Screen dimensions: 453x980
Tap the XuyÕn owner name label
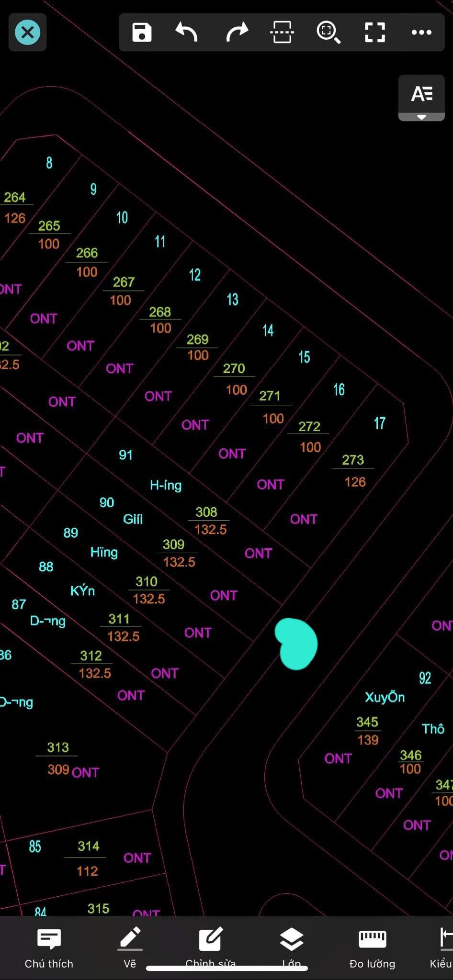point(385,697)
